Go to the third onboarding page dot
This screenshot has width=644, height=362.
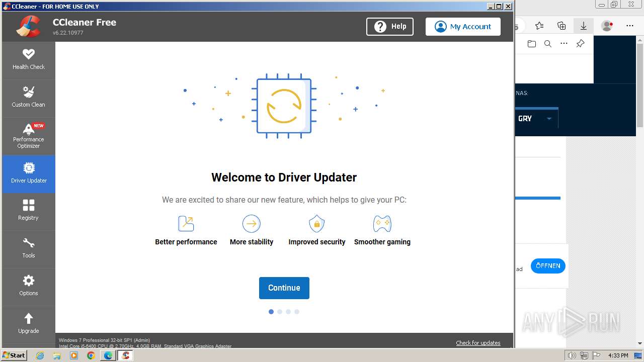coord(288,312)
